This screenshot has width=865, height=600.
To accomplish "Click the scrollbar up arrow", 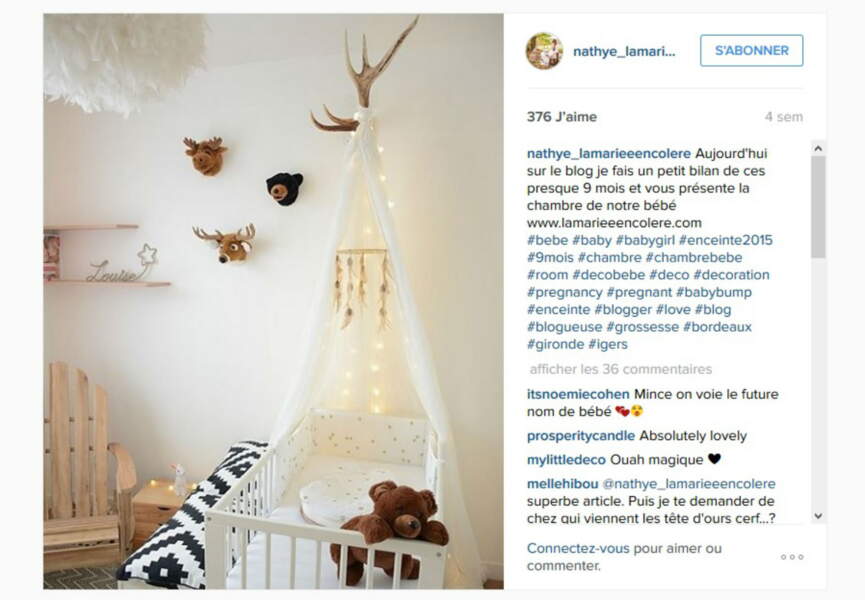I will click(818, 148).
